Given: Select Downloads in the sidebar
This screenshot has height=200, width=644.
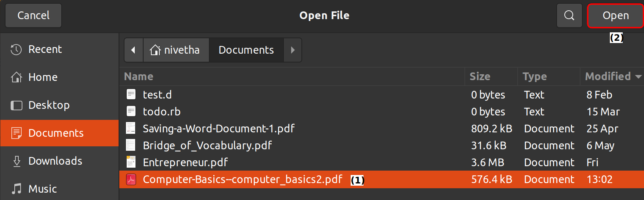Looking at the screenshot, I should point(55,161).
